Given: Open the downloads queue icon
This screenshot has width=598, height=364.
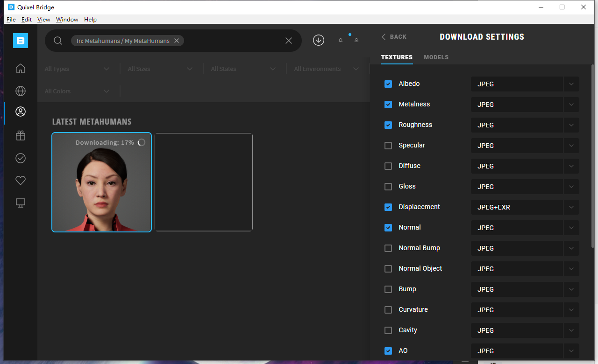Looking at the screenshot, I should 319,40.
